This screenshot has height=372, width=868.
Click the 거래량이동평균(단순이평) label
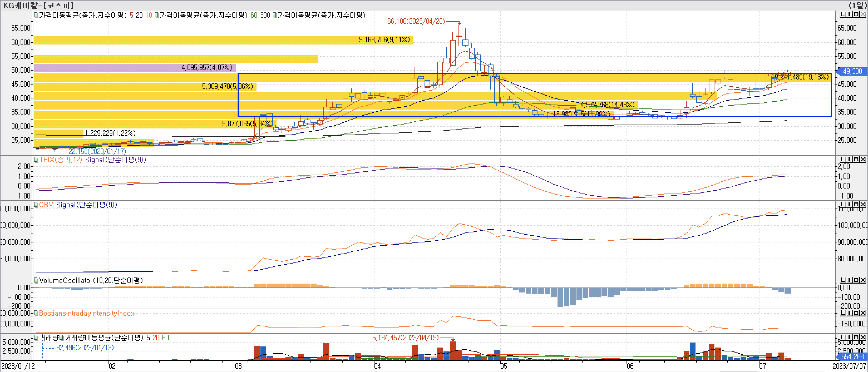tap(104, 337)
